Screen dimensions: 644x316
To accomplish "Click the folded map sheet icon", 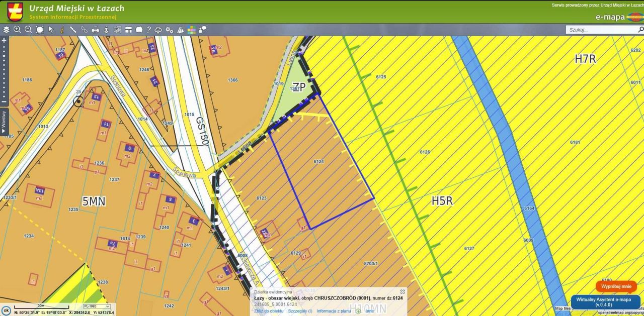I will (x=180, y=30).
